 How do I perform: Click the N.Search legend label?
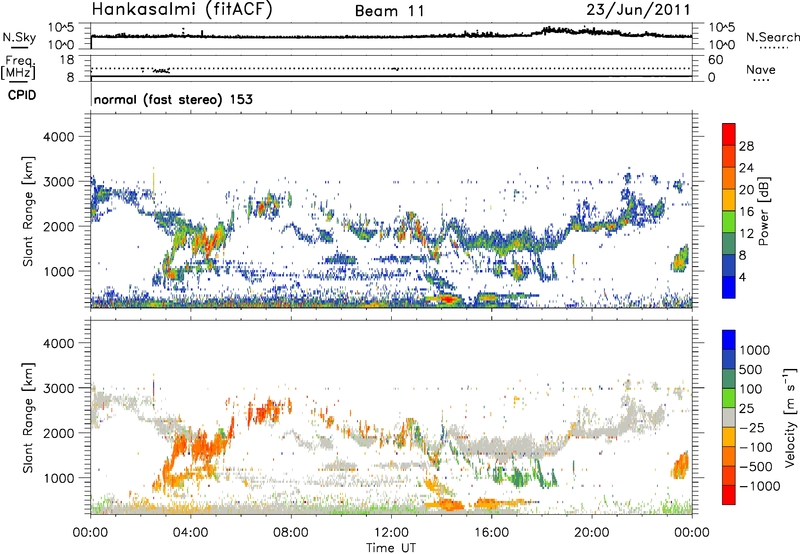pyautogui.click(x=772, y=37)
